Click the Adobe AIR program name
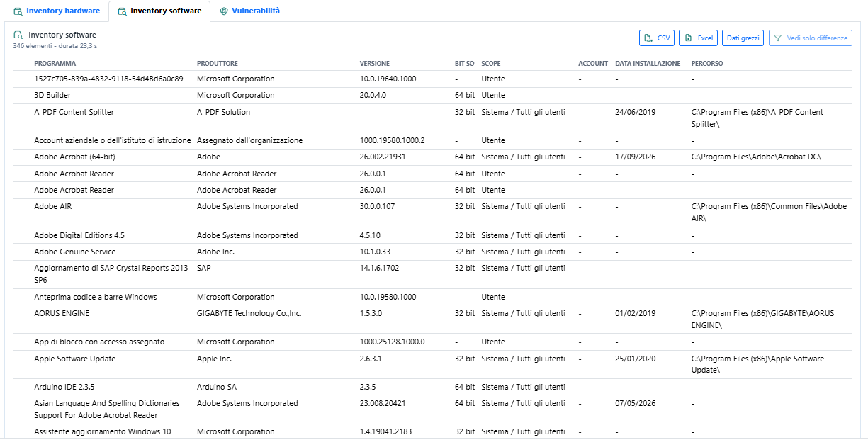This screenshot has width=868, height=440. point(53,206)
